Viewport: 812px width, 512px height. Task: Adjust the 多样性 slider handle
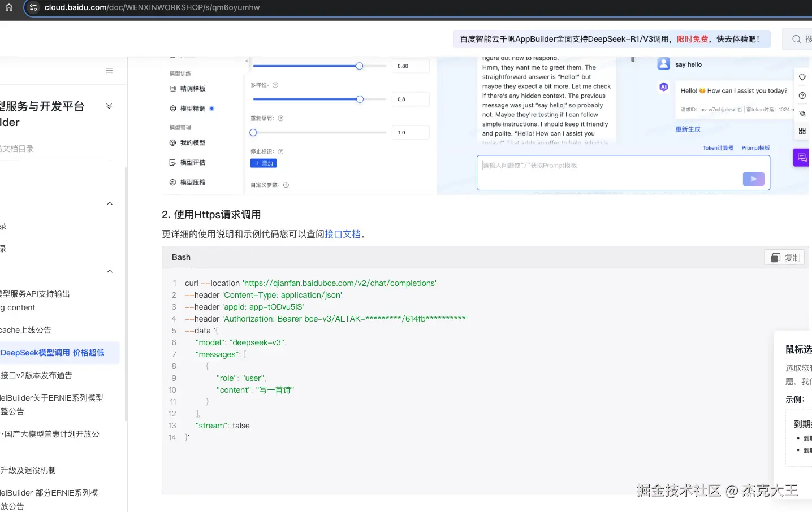(x=360, y=99)
